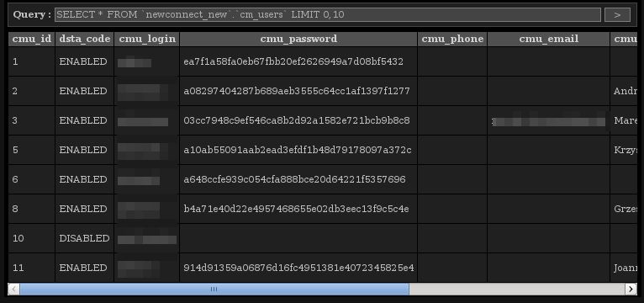Select the cmu_id cell with value 6
644x303 pixels.
tap(32, 179)
